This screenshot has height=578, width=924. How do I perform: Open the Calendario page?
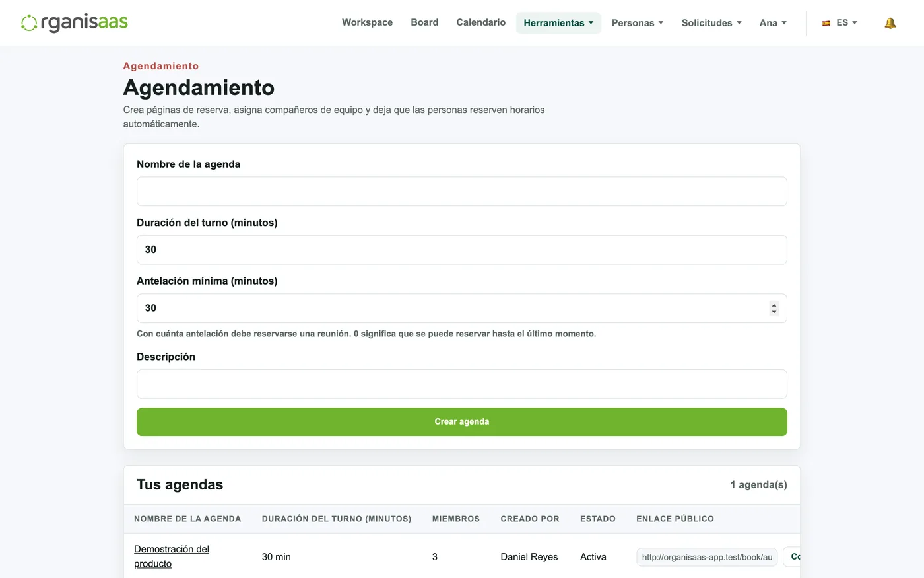tap(481, 22)
